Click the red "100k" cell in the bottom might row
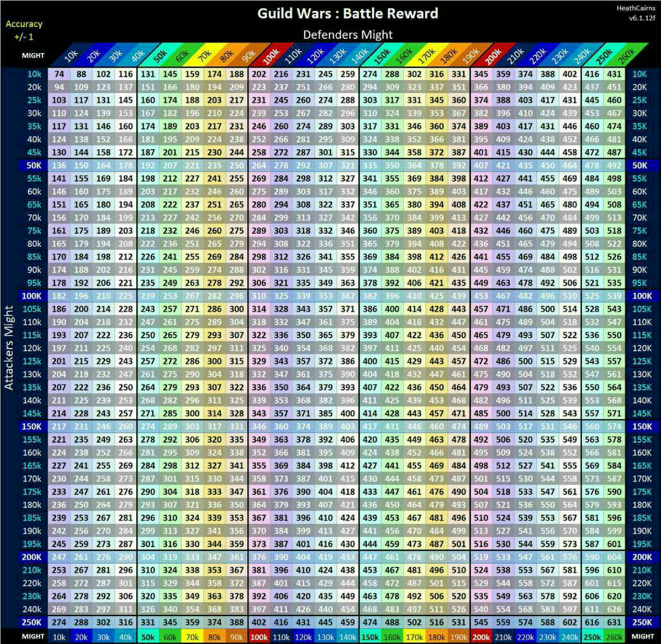 pos(259,637)
